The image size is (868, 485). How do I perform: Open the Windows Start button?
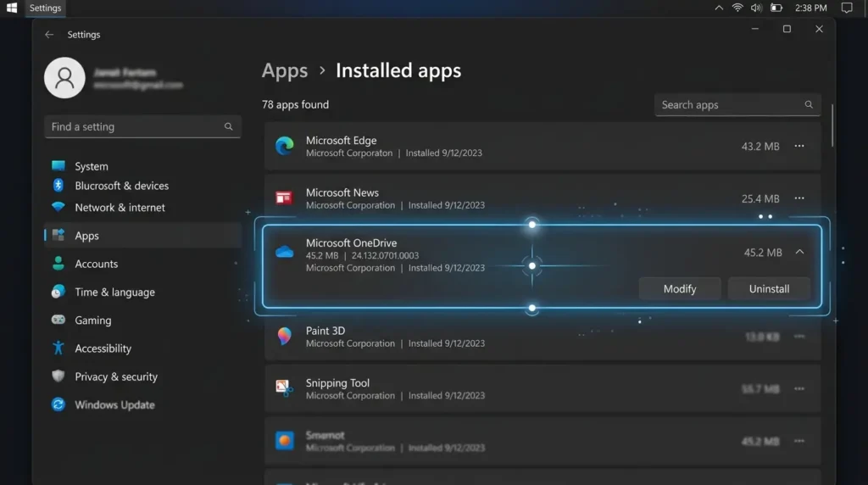12,8
